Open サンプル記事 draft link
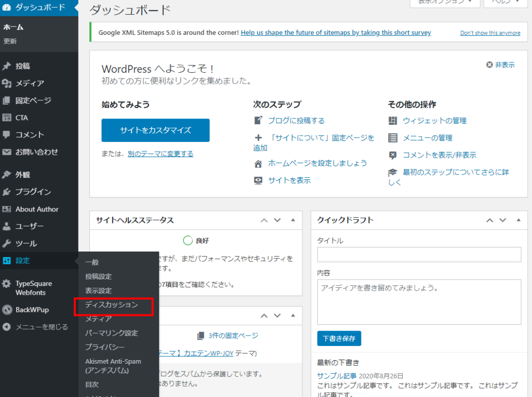Viewport: 532px width, 397px height. click(337, 376)
